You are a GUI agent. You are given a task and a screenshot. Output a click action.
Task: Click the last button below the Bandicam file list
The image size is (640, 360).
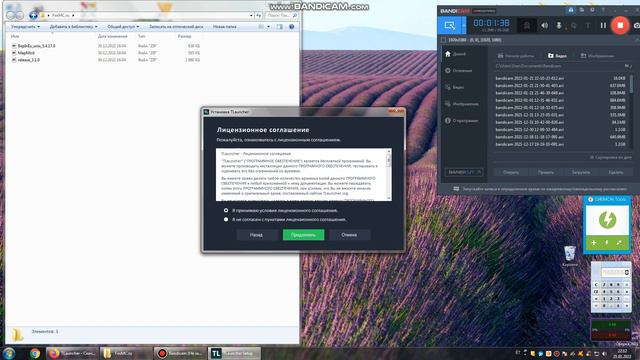[x=616, y=172]
